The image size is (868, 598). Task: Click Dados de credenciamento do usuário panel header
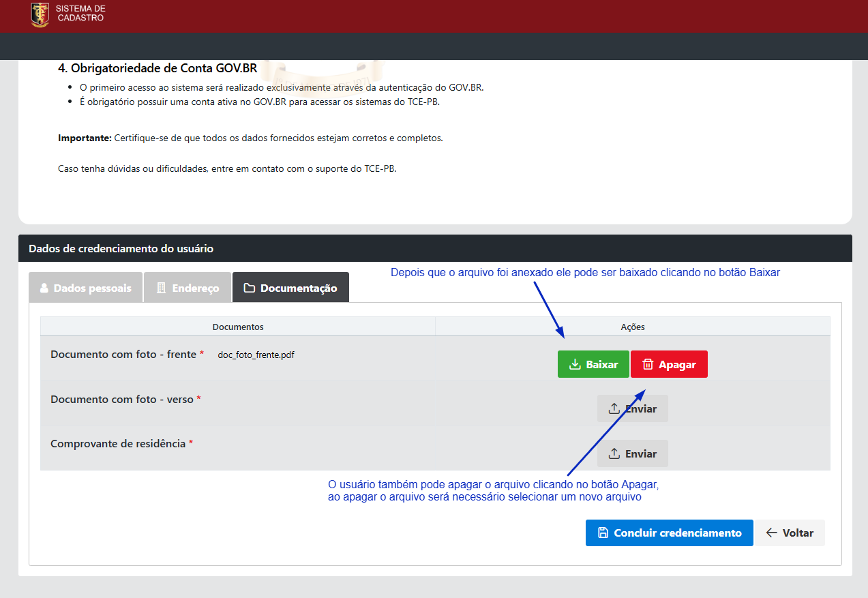(x=435, y=248)
